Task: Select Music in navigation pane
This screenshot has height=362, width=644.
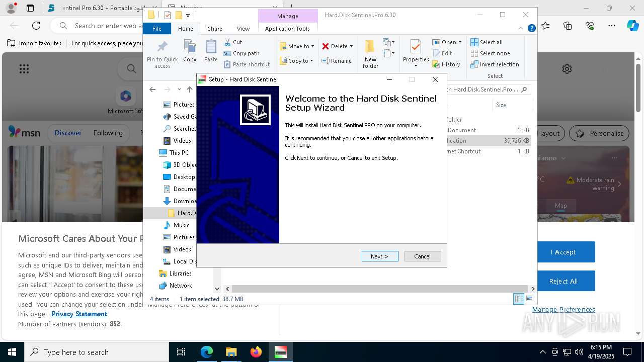Action: (x=176, y=225)
